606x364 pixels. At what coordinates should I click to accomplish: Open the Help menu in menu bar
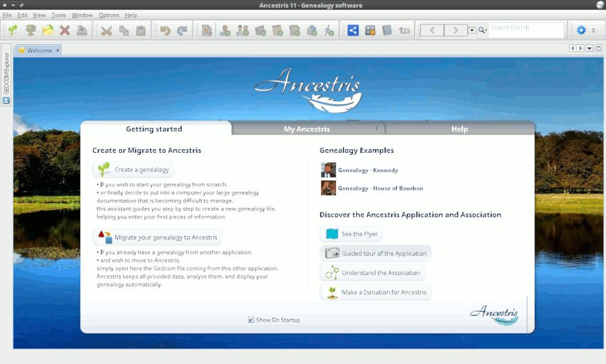pyautogui.click(x=131, y=15)
